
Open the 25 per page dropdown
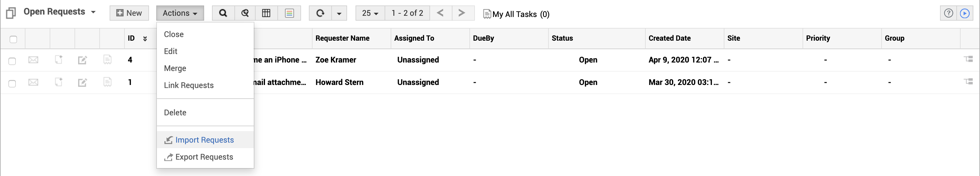[370, 13]
